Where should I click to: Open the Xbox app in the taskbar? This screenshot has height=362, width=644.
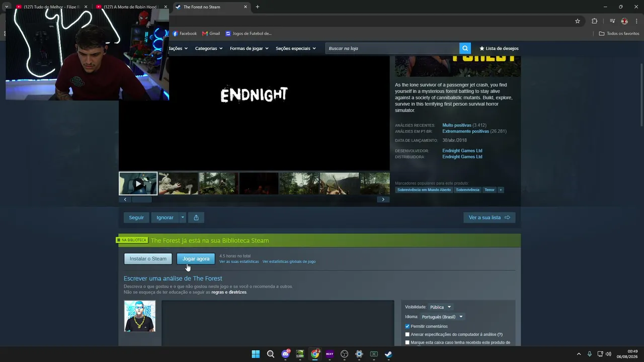click(374, 354)
